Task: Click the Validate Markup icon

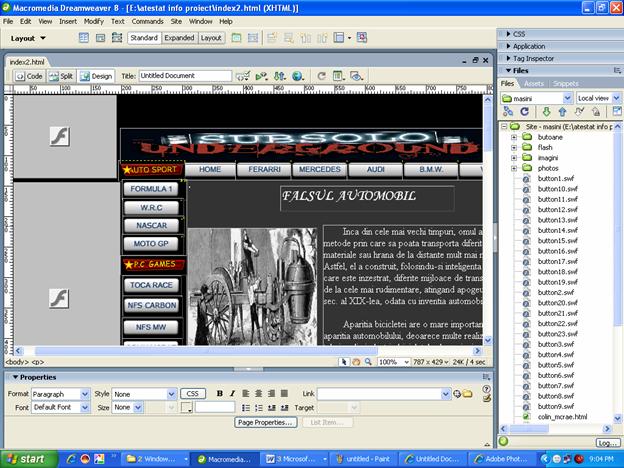Action: [x=261, y=76]
